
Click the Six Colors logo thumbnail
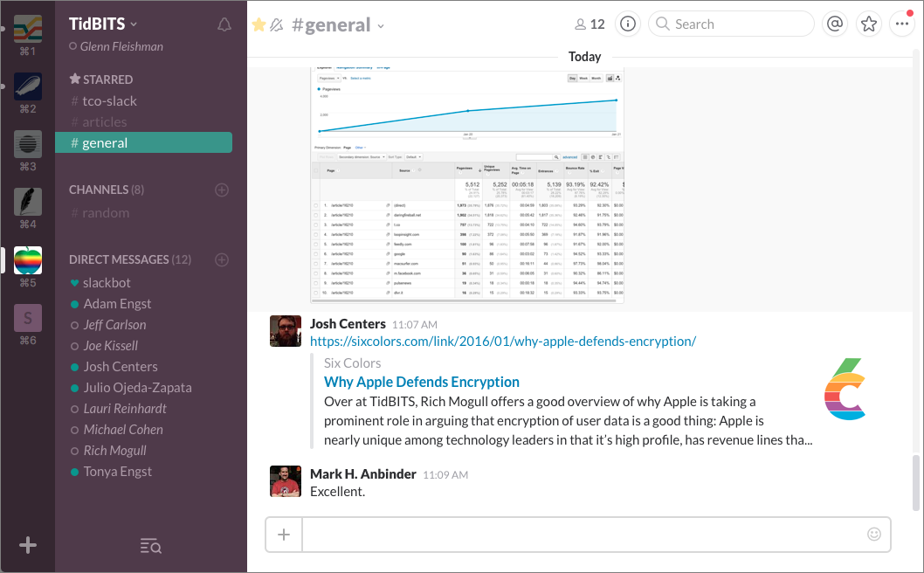[x=845, y=389]
